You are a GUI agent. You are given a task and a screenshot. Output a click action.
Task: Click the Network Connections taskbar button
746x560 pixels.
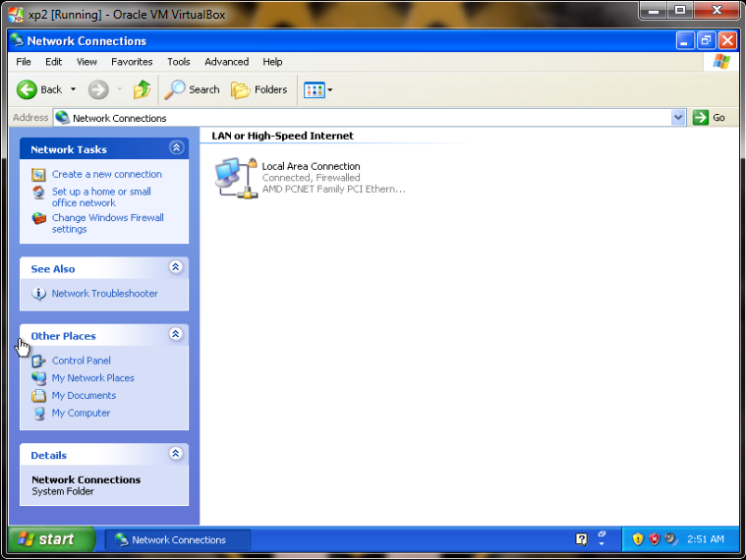[178, 539]
